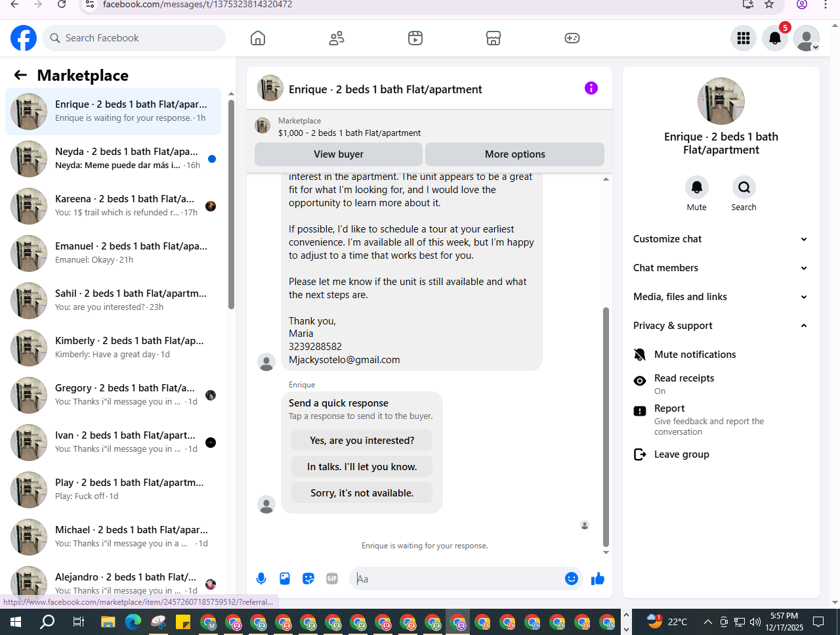Open the Alejandro conversation
Screen dimensions: 840x635
(x=113, y=582)
